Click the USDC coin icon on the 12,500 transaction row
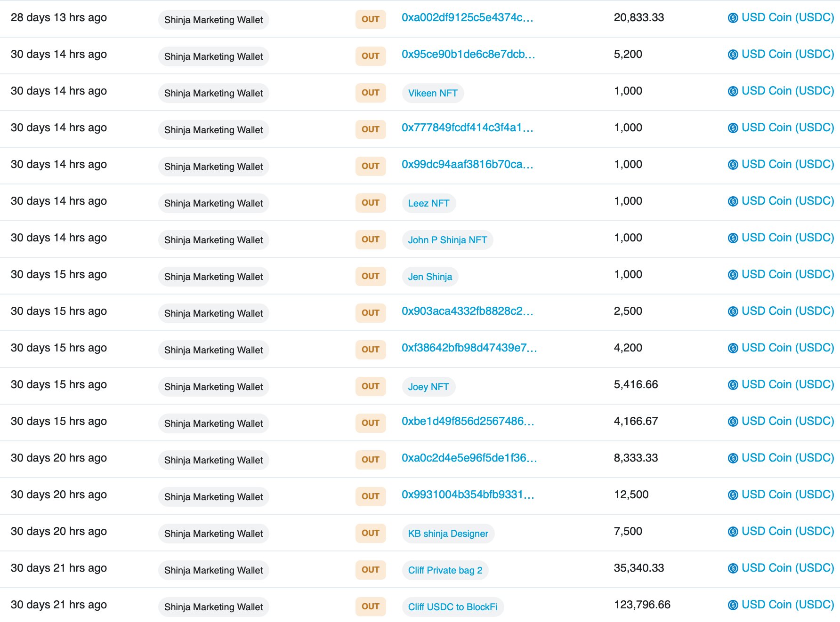The height and width of the screenshot is (622, 840). (733, 494)
